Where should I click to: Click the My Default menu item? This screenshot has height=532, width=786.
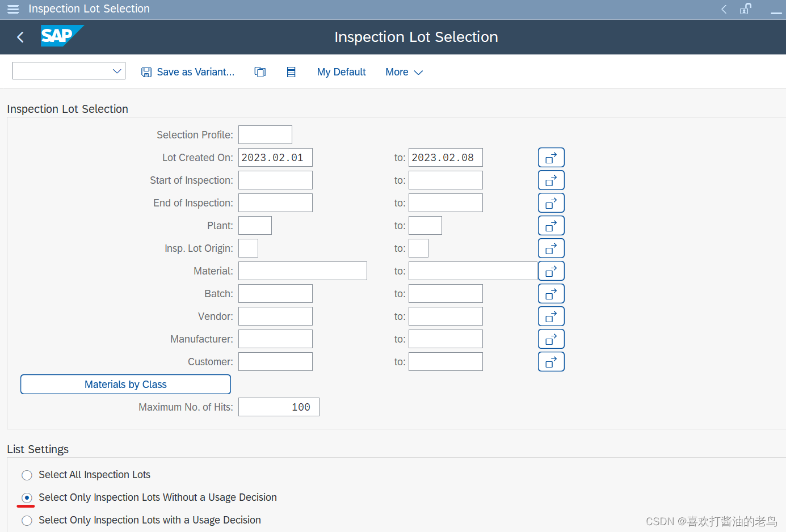tap(341, 72)
